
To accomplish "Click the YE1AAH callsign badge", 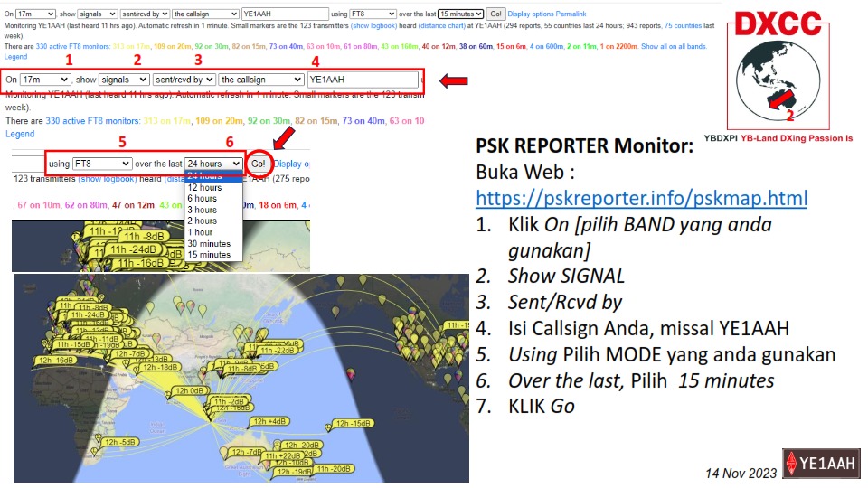I will coord(822,463).
